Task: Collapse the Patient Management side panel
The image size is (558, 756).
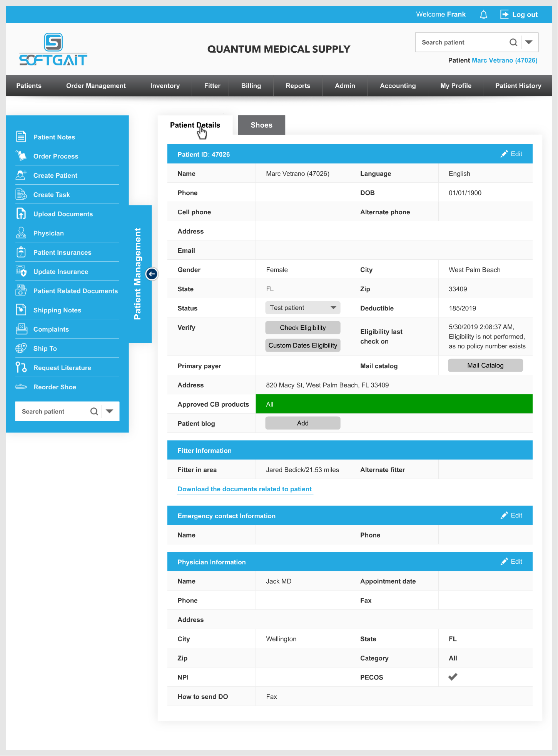Action: pyautogui.click(x=152, y=274)
